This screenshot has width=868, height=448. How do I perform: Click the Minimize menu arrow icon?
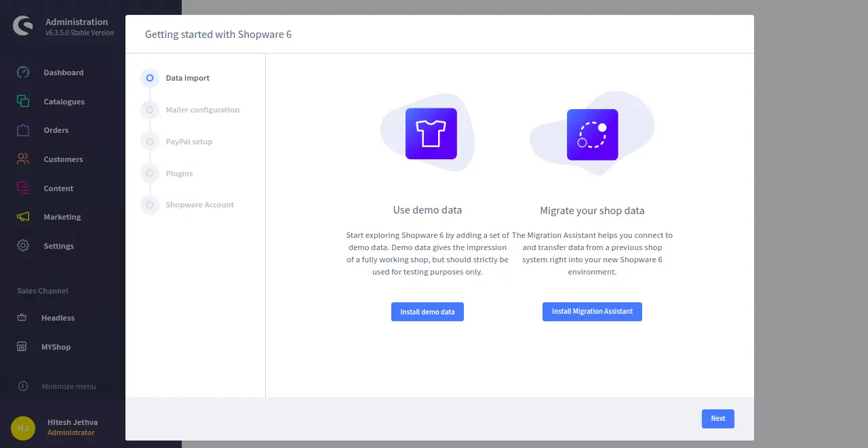(x=23, y=386)
